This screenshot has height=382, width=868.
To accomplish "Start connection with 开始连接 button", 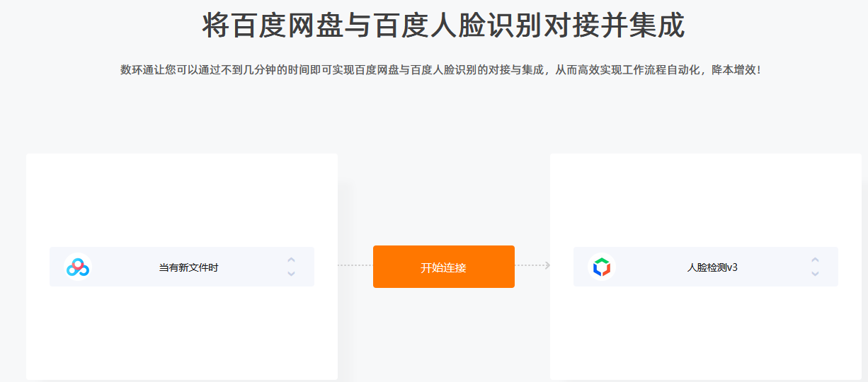I will [x=444, y=267].
